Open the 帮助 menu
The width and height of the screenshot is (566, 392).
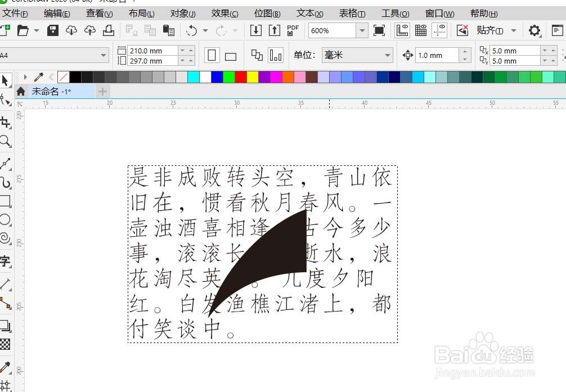pos(484,13)
